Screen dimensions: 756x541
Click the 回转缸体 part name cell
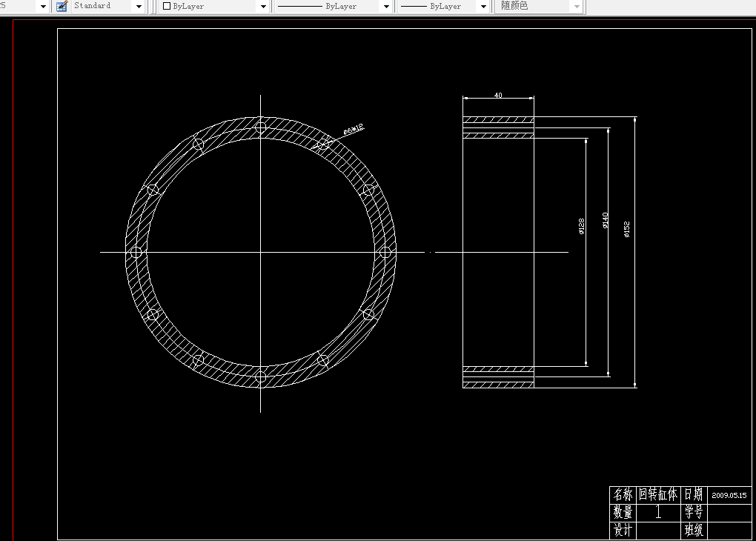(x=658, y=495)
